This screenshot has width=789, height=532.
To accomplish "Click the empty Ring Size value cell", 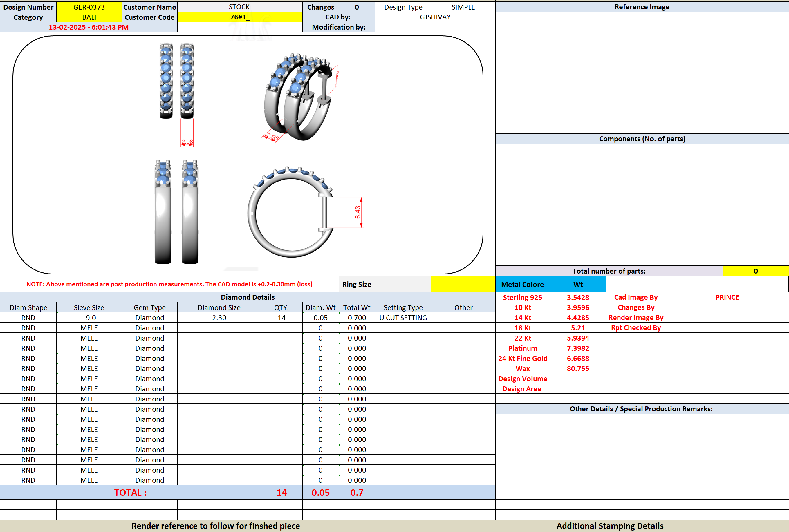I will (403, 284).
